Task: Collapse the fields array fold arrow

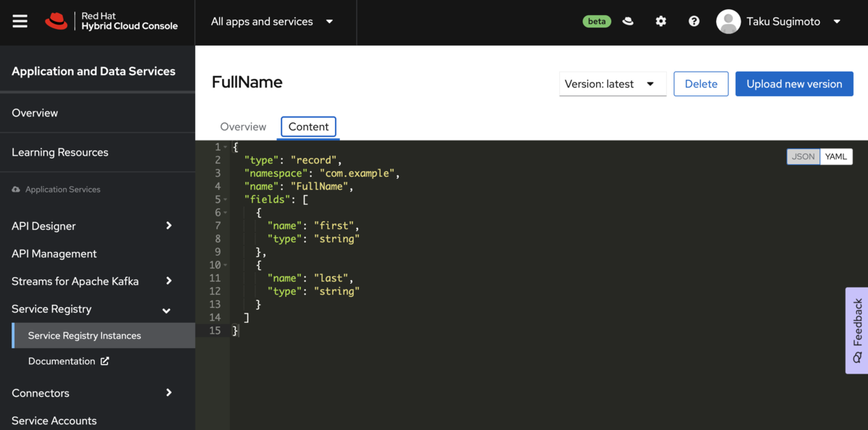Action: click(226, 200)
